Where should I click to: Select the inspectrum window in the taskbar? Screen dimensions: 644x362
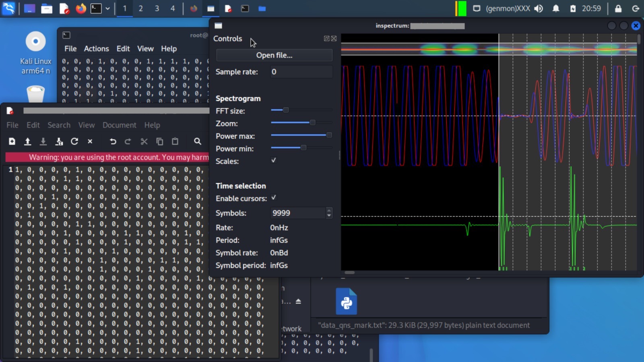(x=211, y=8)
